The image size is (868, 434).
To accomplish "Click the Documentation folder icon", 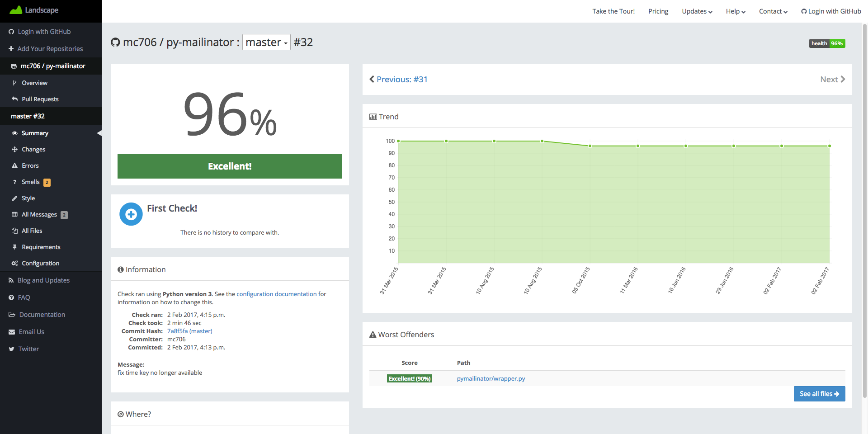I will coord(12,315).
